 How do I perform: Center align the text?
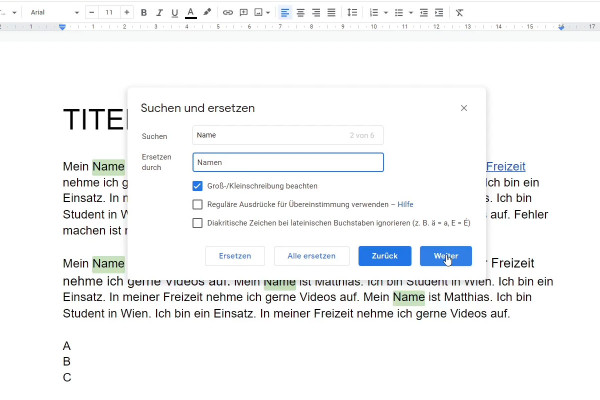pos(301,13)
